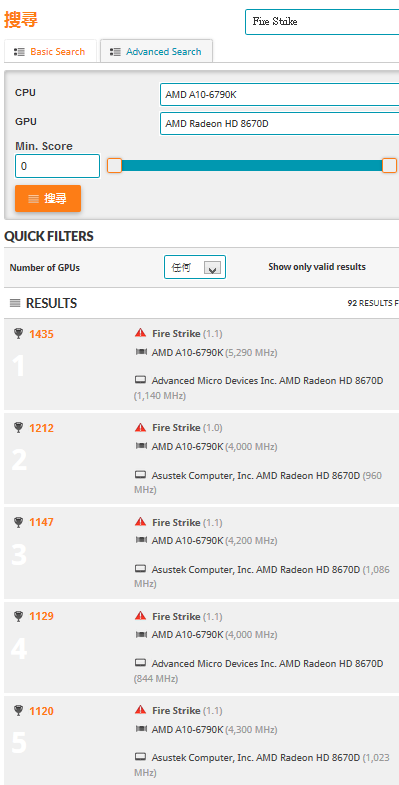The width and height of the screenshot is (399, 785).
Task: Click the CPU chip icon in result 2
Action: pos(141,446)
